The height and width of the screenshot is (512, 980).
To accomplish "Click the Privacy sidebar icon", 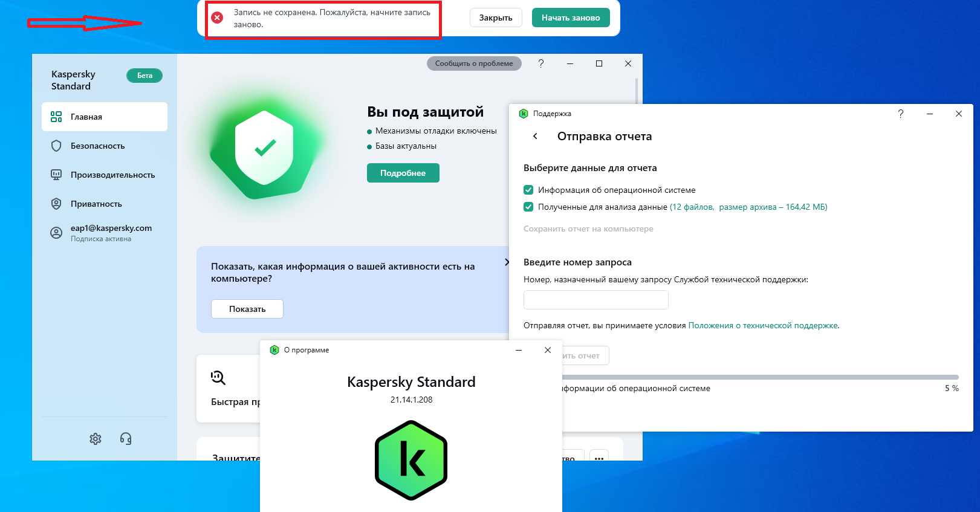I will tap(56, 204).
